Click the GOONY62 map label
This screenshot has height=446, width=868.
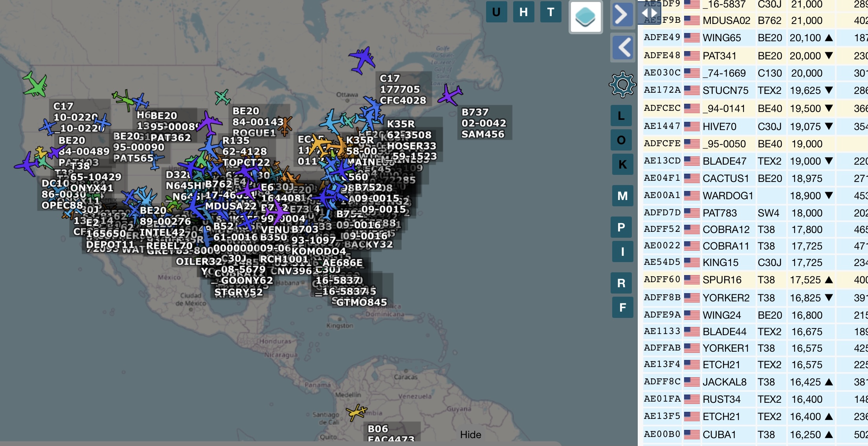tap(247, 280)
